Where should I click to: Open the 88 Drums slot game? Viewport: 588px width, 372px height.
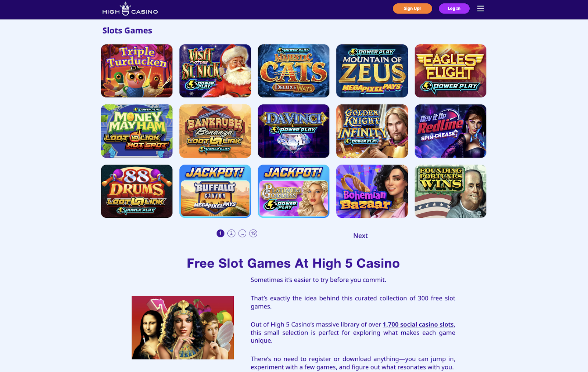click(x=137, y=191)
